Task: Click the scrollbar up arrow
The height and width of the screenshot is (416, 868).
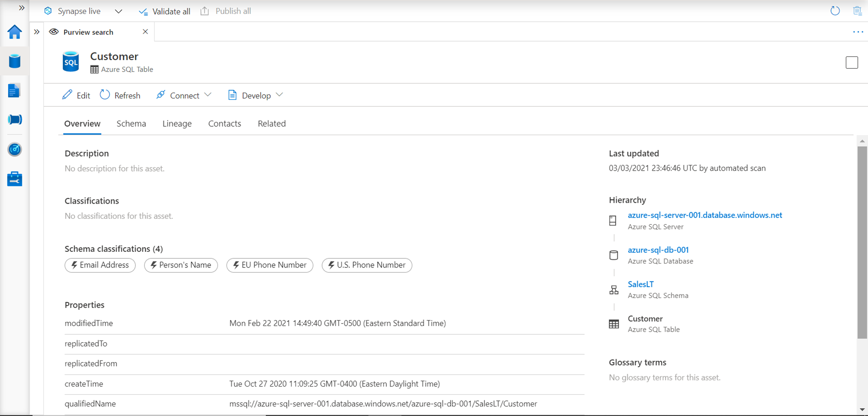Action: click(x=862, y=141)
